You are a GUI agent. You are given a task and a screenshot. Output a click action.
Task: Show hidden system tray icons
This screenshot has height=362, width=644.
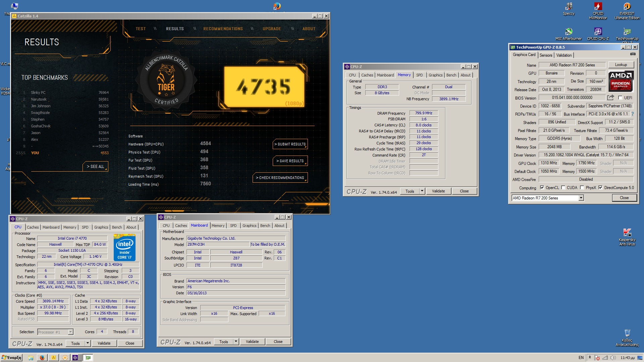click(590, 357)
